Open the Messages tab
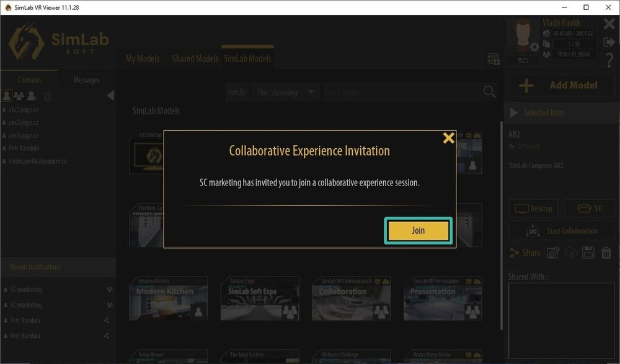 (86, 79)
